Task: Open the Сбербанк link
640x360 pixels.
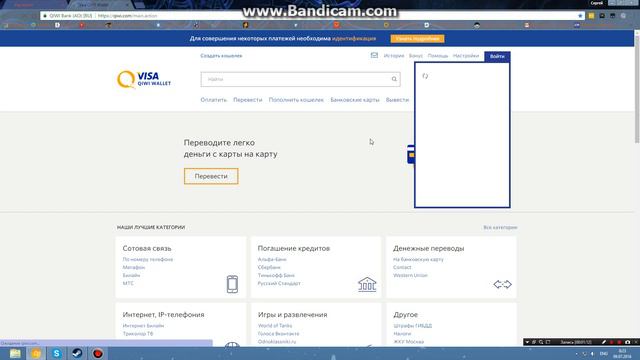Action: (x=269, y=267)
